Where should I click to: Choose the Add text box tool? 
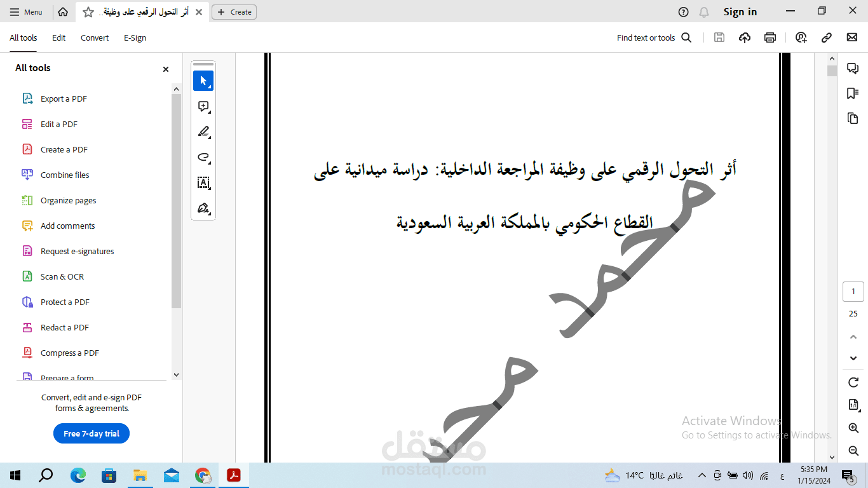(x=203, y=182)
